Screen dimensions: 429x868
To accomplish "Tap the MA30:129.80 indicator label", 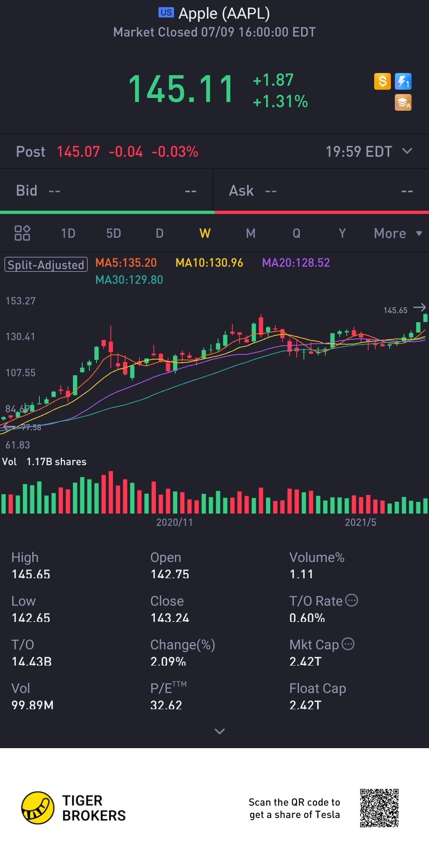I will click(x=129, y=280).
